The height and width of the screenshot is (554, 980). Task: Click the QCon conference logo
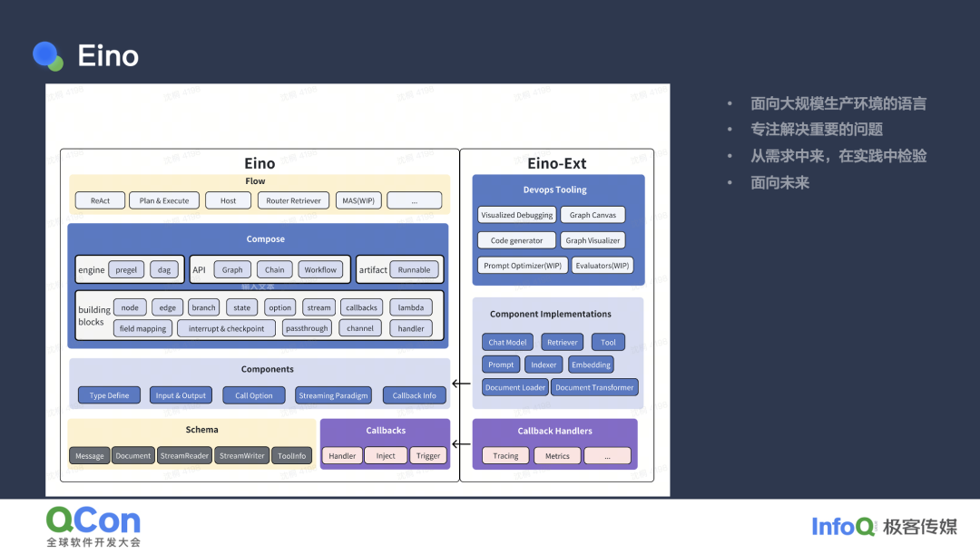pyautogui.click(x=93, y=527)
